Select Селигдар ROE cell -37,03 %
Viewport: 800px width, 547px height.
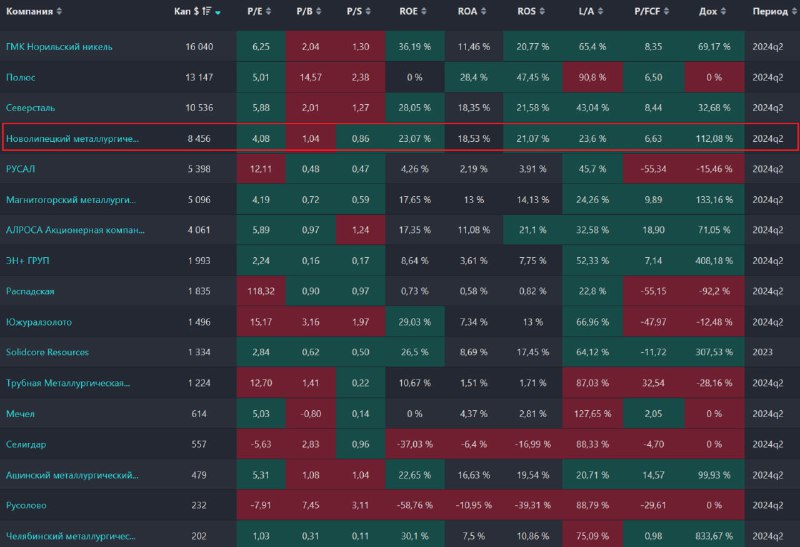click(x=415, y=444)
